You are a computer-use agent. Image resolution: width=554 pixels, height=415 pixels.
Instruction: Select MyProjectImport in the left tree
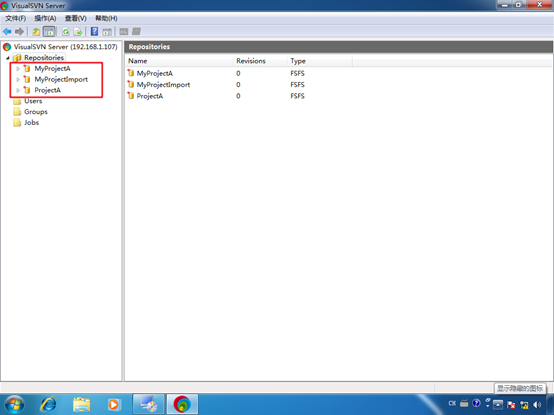(x=61, y=79)
